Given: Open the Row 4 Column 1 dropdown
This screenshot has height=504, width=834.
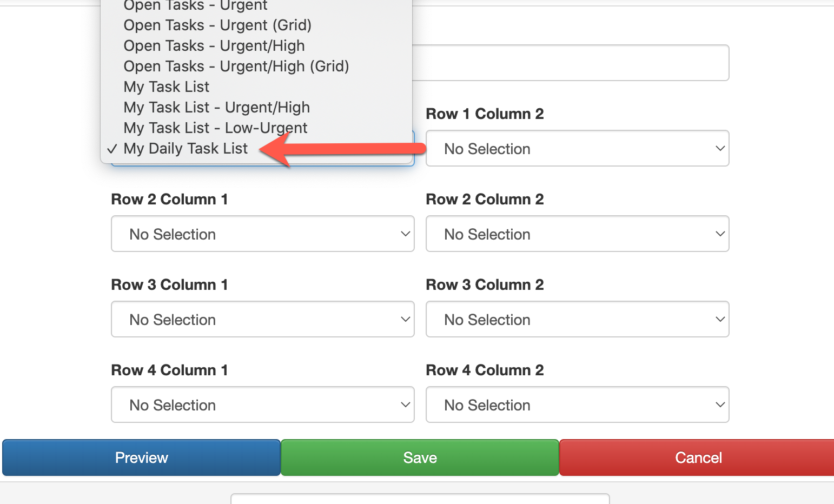Looking at the screenshot, I should coord(262,404).
